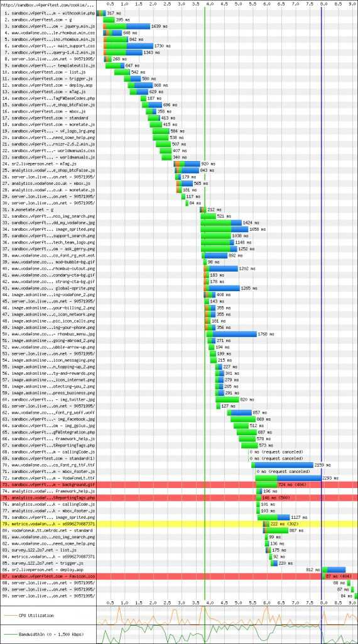Click the 2293 ms VodafoneLt.ttf bar
The image size is (358, 644).
coord(288,478)
